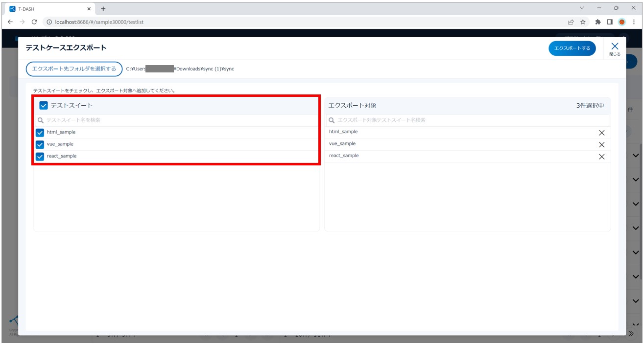The image size is (644, 344).
Task: Toggle the react_sample test suite checkbox
Action: coord(40,157)
